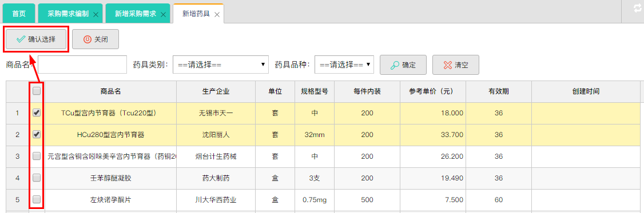Switch to the 首页 tab
This screenshot has width=644, height=213.
coord(19,14)
